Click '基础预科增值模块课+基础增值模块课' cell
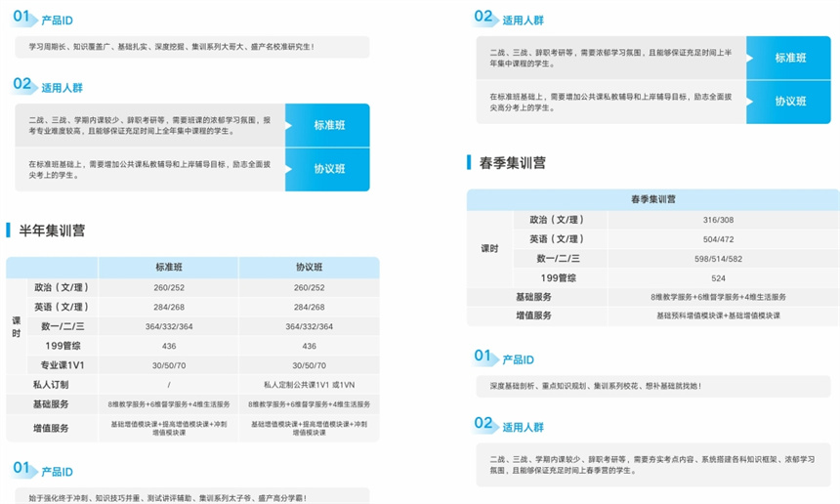 718,315
